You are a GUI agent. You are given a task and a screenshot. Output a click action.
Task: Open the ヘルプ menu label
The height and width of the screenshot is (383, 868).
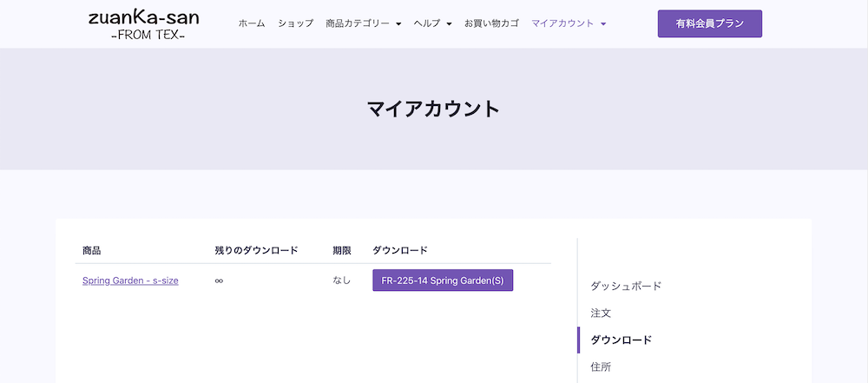coord(427,23)
